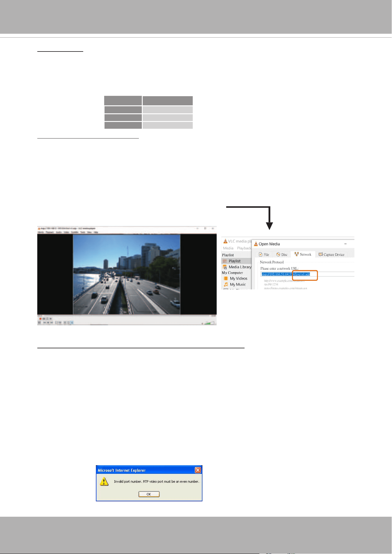Open the Audio menu in VLC
Screen dimensions: 392x554
click(x=59, y=232)
